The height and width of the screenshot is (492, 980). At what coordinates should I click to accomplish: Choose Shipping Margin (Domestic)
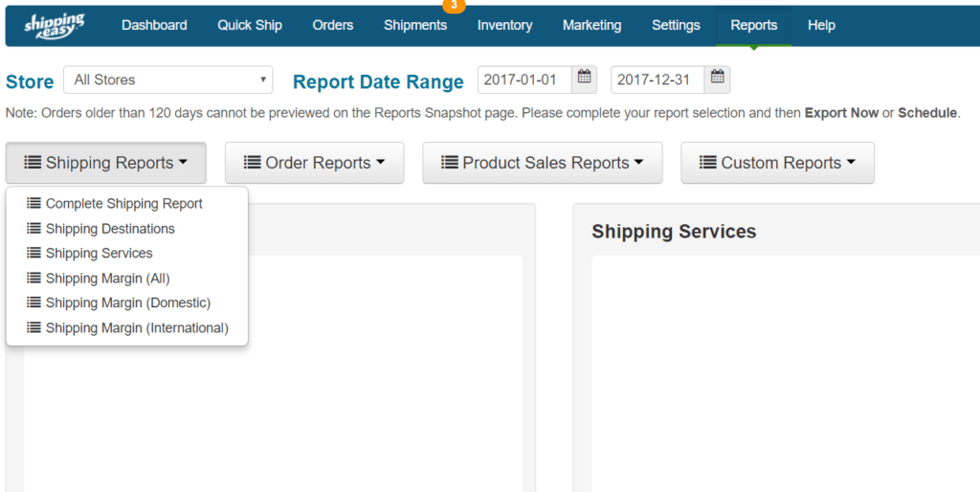pyautogui.click(x=127, y=302)
